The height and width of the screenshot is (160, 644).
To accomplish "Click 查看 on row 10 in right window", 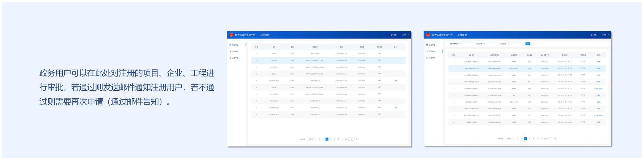I will click(599, 122).
